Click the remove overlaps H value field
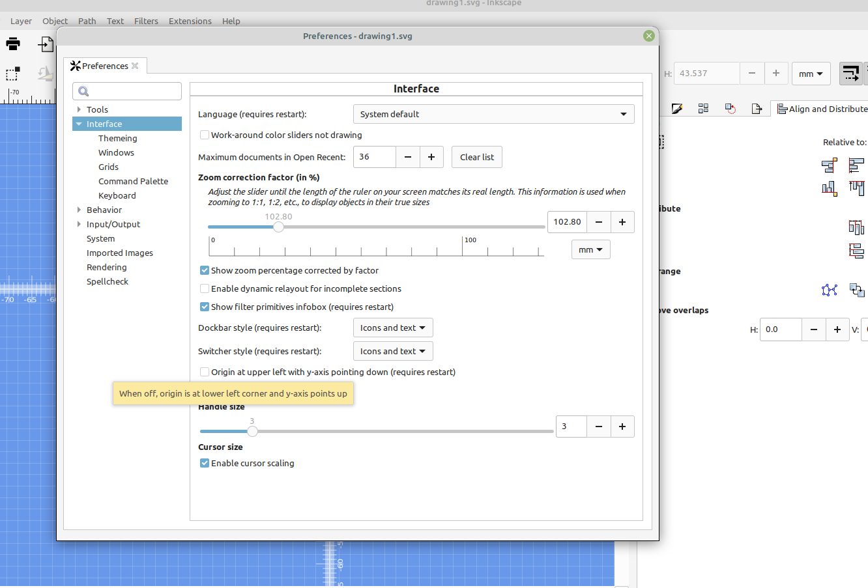This screenshot has width=868, height=588. coord(781,329)
